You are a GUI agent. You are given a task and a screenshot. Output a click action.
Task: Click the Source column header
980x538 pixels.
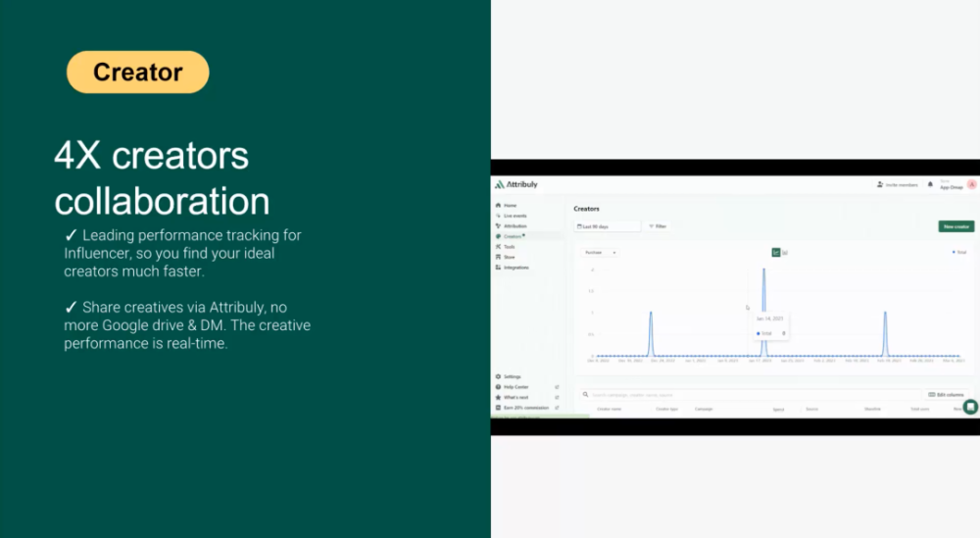click(x=811, y=410)
